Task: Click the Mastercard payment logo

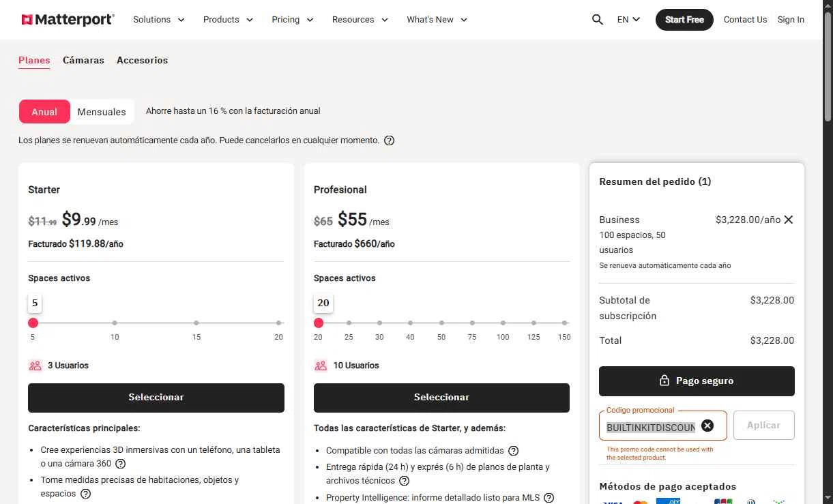Action: click(640, 502)
